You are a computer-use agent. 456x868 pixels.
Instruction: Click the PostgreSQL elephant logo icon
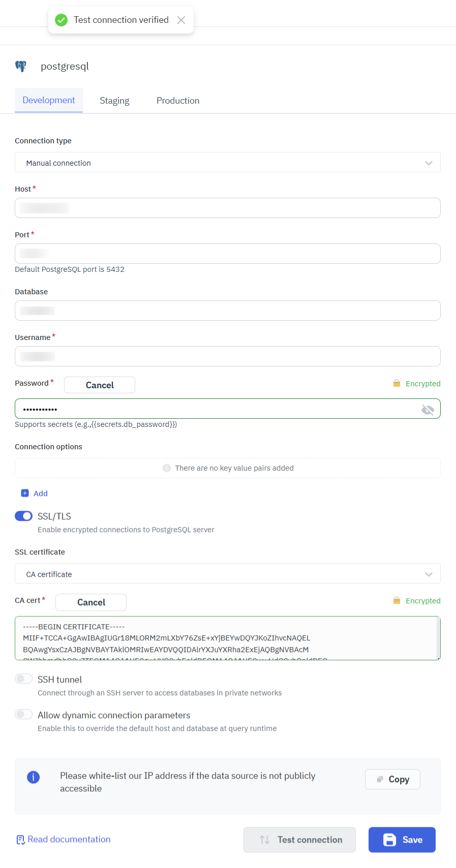click(x=21, y=66)
